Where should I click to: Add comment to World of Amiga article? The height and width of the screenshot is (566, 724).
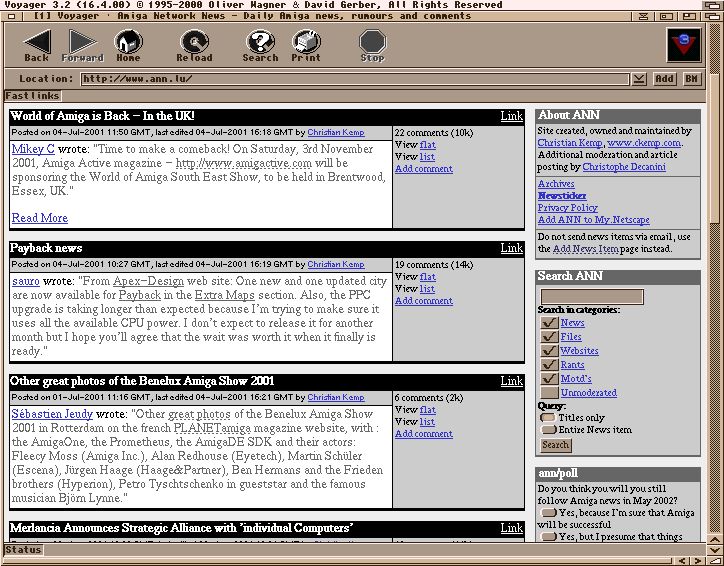click(424, 169)
